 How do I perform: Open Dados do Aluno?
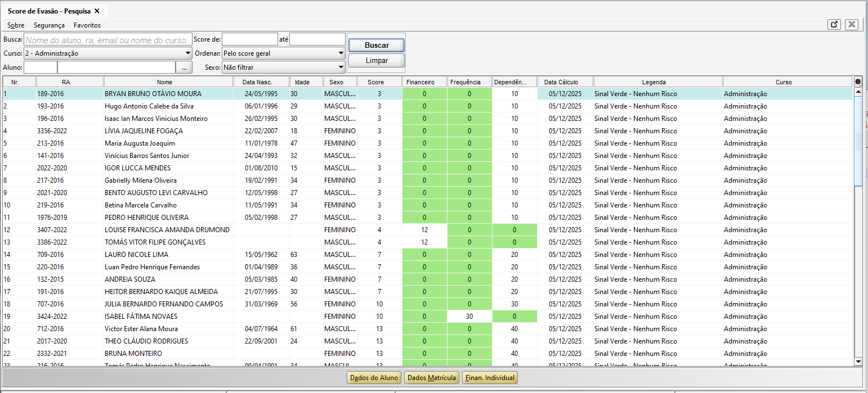click(x=374, y=378)
